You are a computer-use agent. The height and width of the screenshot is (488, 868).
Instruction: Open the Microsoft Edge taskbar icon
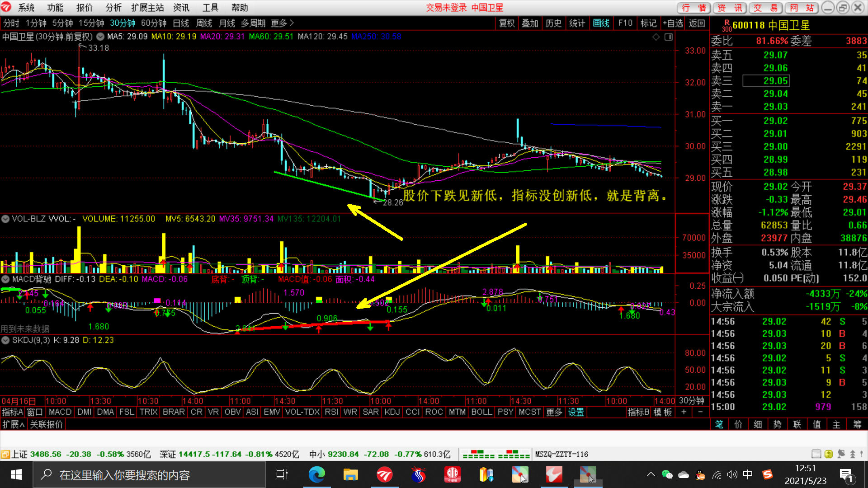point(317,474)
